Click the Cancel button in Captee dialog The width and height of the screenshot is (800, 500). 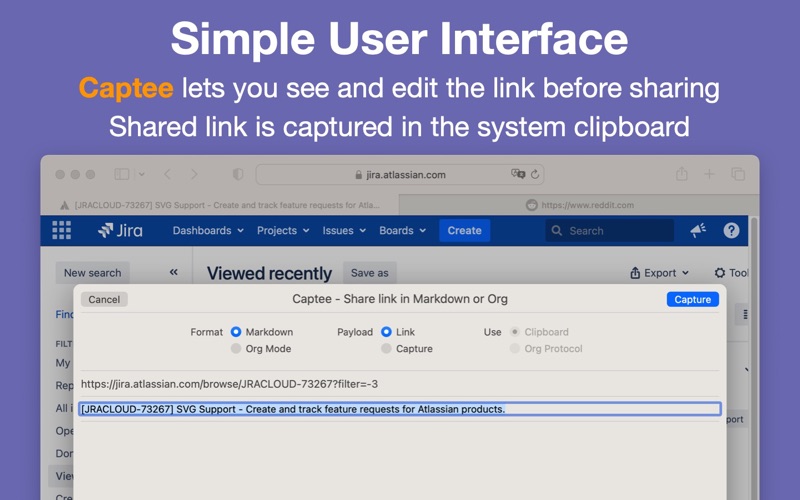tap(104, 299)
